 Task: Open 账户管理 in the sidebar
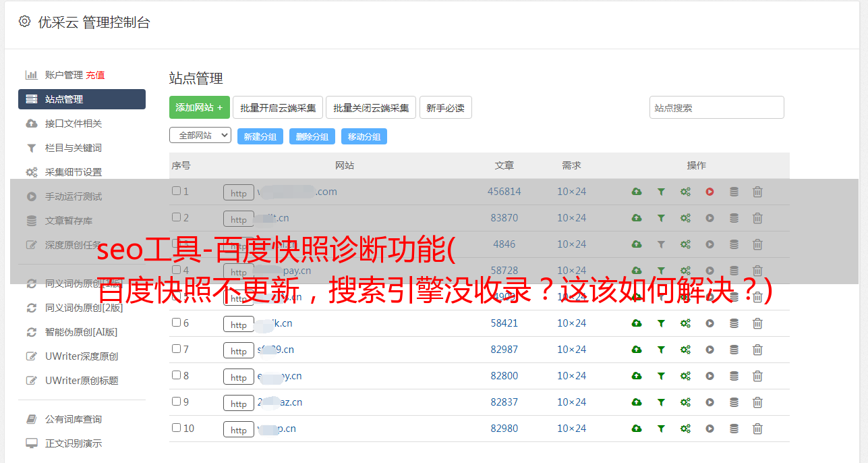point(64,75)
